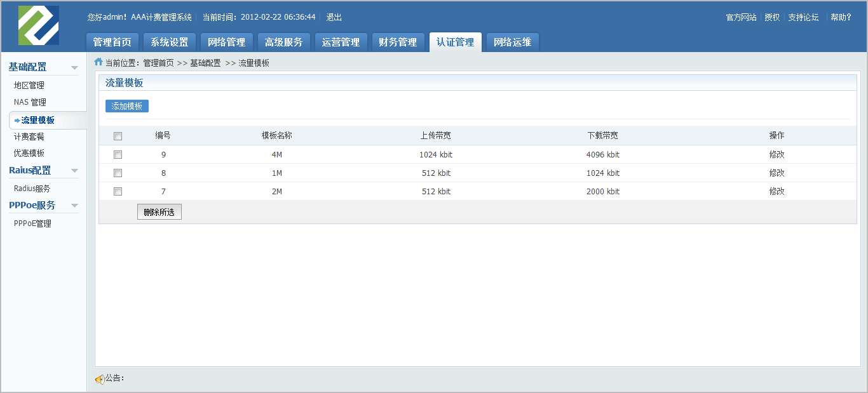Screen dimensions: 868x393
Task: Click the current time 2012-02-22 06:36:44
Action: coord(278,17)
